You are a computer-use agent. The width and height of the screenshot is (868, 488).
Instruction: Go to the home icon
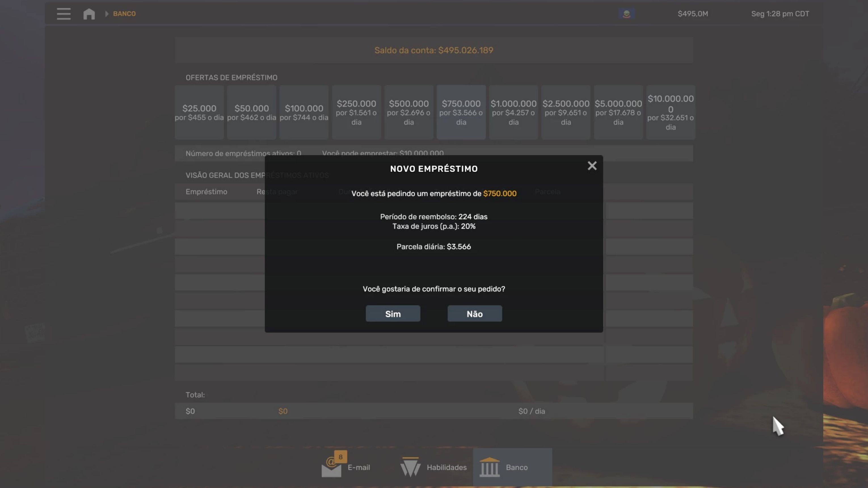tap(89, 14)
